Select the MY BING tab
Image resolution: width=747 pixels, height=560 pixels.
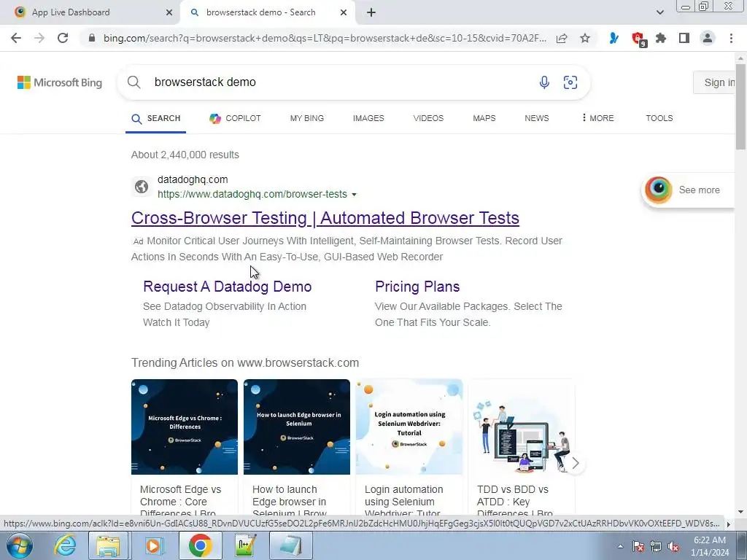[x=307, y=118]
